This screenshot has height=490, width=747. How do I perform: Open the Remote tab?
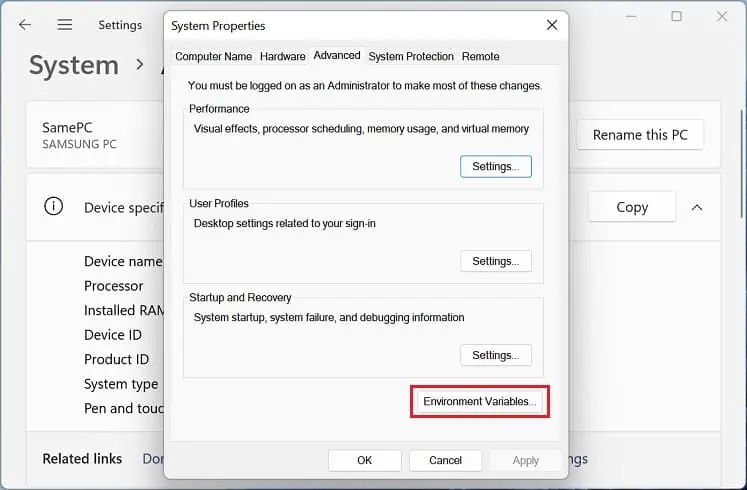pyautogui.click(x=480, y=56)
